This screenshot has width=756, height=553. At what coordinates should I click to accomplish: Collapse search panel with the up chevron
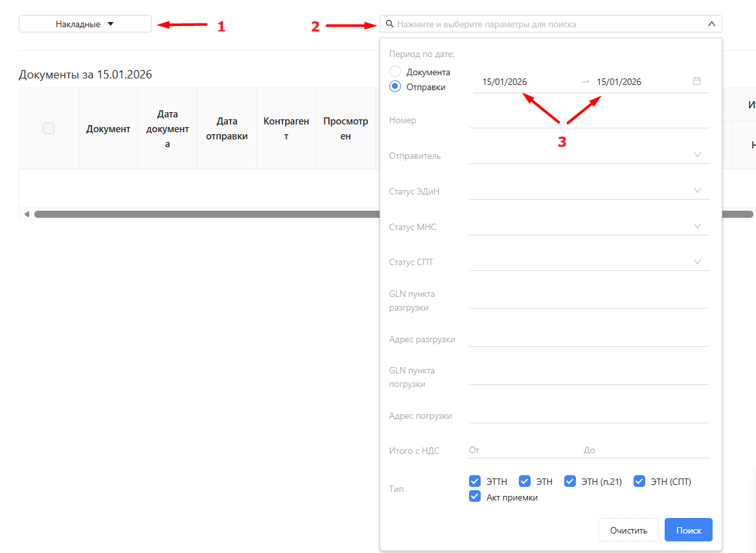[711, 24]
